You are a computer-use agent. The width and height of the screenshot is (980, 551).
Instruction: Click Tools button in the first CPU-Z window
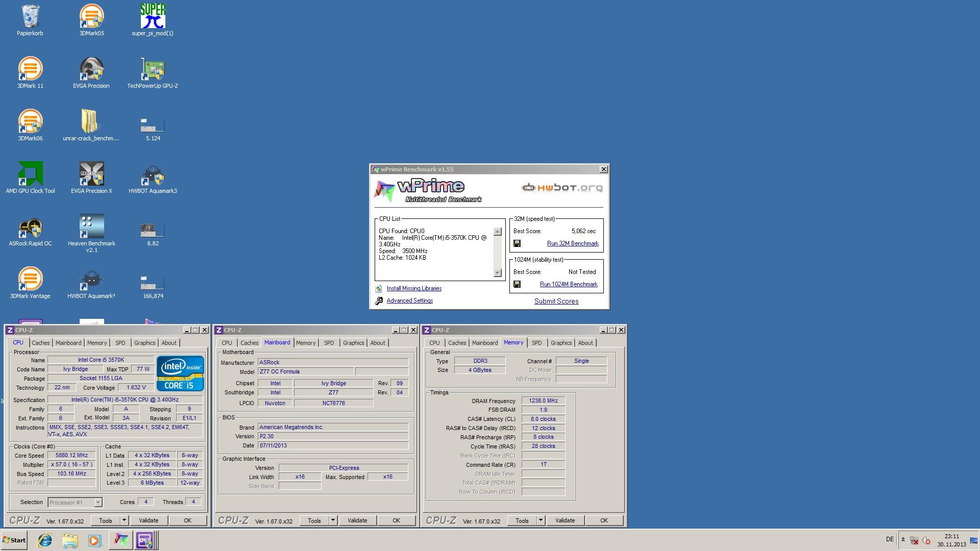(106, 521)
